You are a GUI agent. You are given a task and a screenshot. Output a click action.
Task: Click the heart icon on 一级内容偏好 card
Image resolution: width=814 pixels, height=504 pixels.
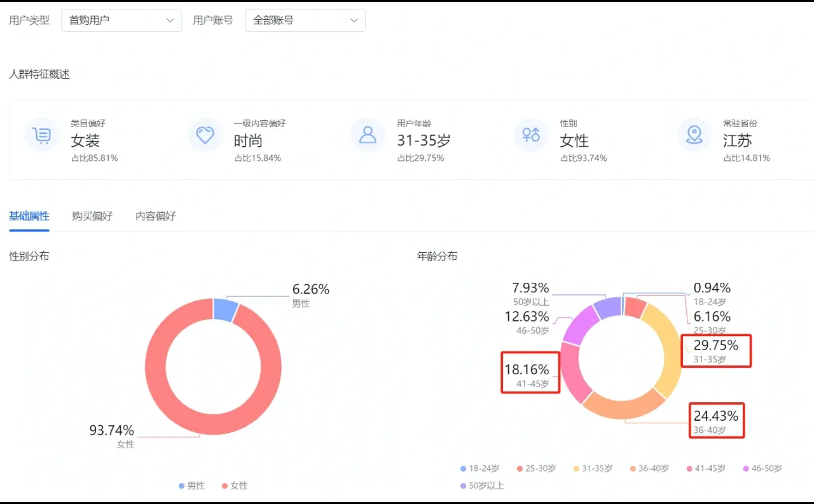[205, 135]
